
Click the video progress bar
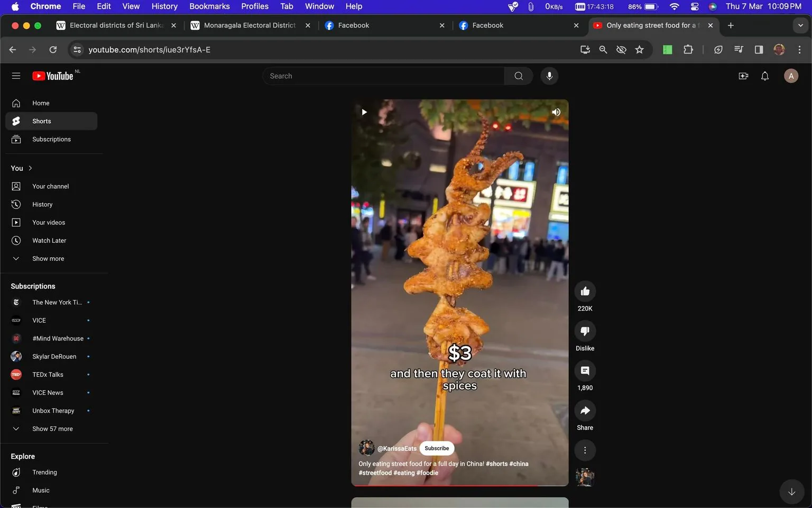pos(459,485)
